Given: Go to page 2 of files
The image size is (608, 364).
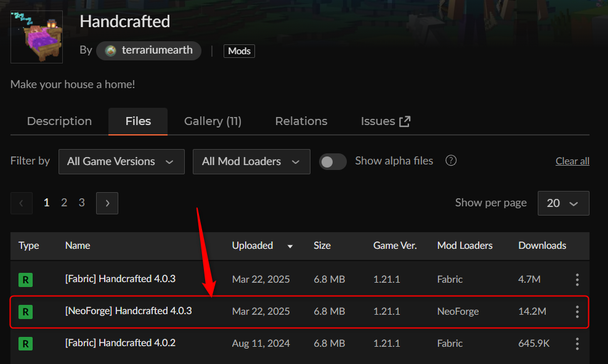Looking at the screenshot, I should (x=64, y=203).
